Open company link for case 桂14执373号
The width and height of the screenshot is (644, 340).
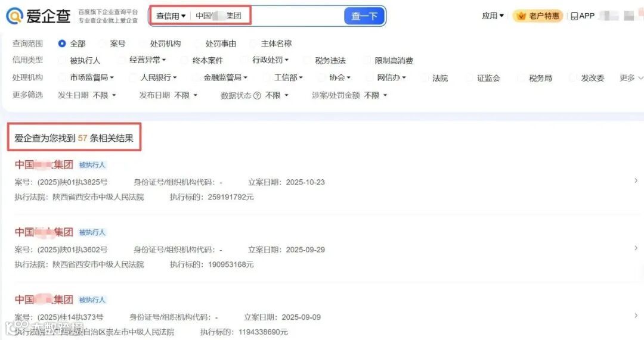(x=44, y=300)
